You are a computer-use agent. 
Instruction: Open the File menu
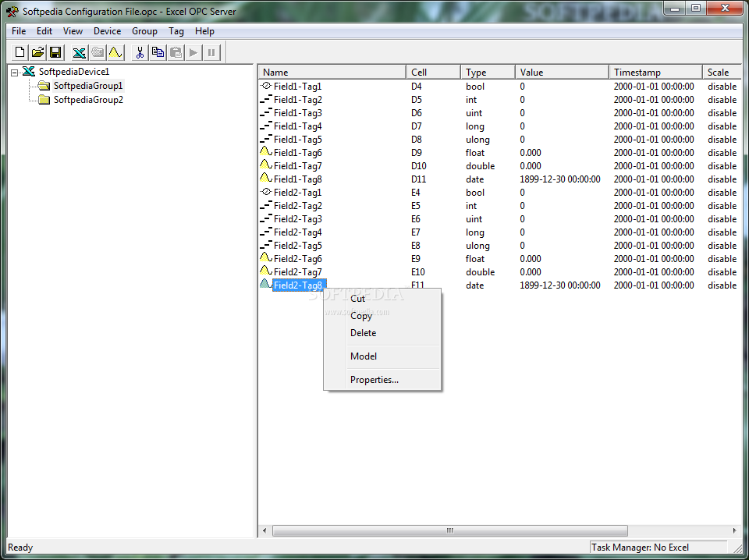click(19, 31)
